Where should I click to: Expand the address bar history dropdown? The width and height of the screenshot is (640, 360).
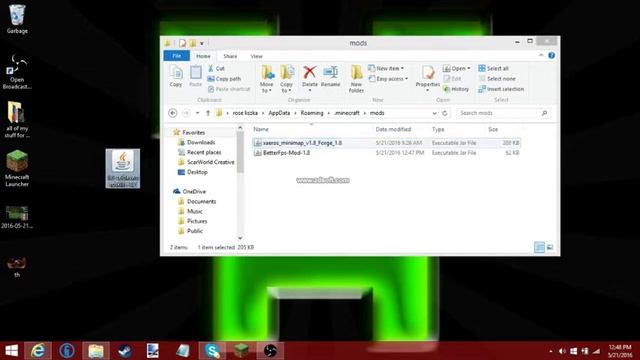point(434,113)
